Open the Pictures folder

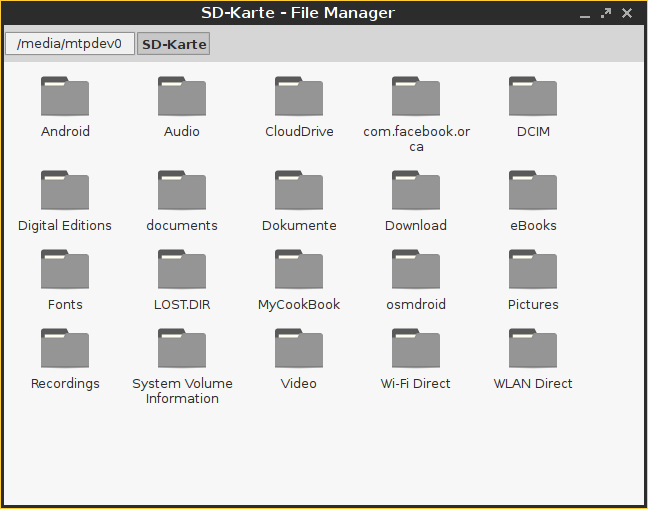point(533,270)
